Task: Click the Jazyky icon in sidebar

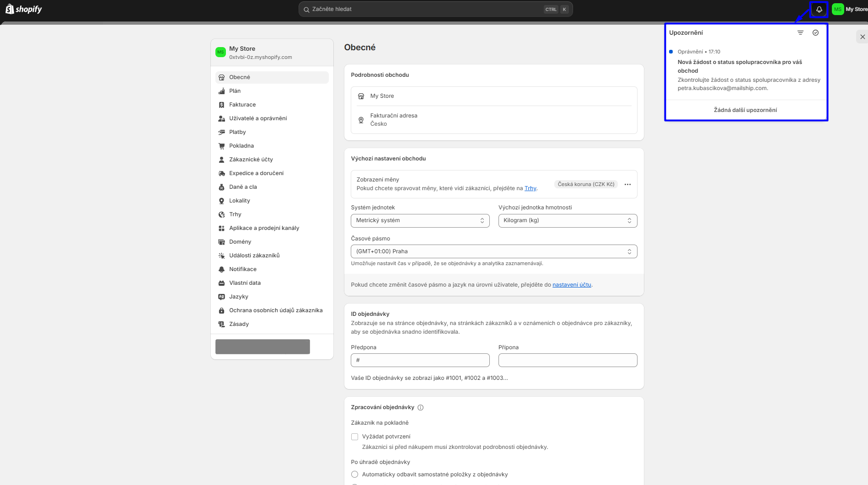Action: (222, 297)
